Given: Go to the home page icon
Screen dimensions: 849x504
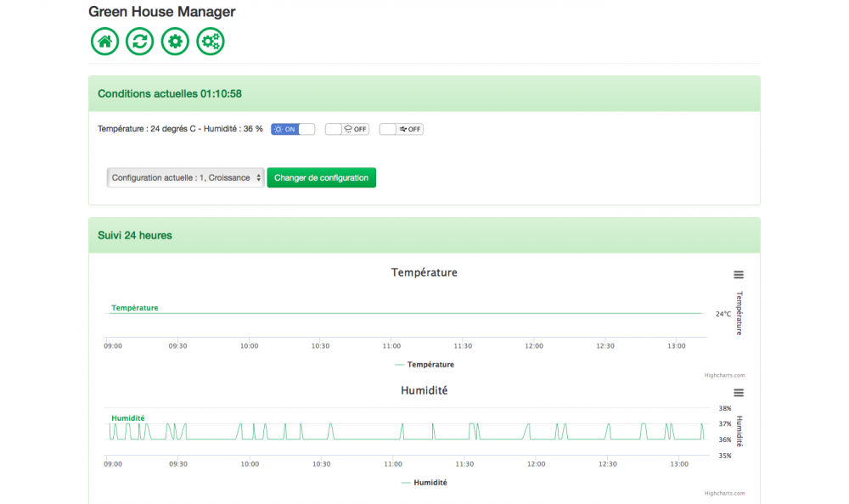Looking at the screenshot, I should point(104,41).
